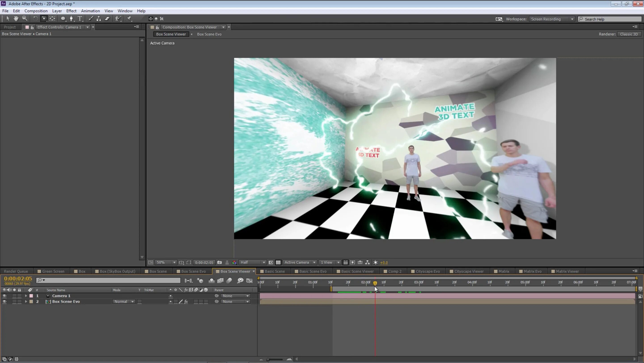Image resolution: width=644 pixels, height=363 pixels.
Task: Switch to the Box Scene Evo timeline tab
Action: pyautogui.click(x=193, y=272)
